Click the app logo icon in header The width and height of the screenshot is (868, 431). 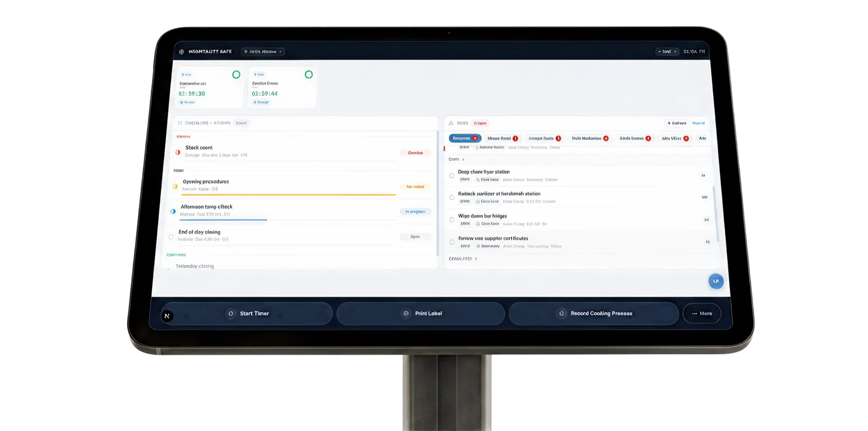tap(182, 52)
